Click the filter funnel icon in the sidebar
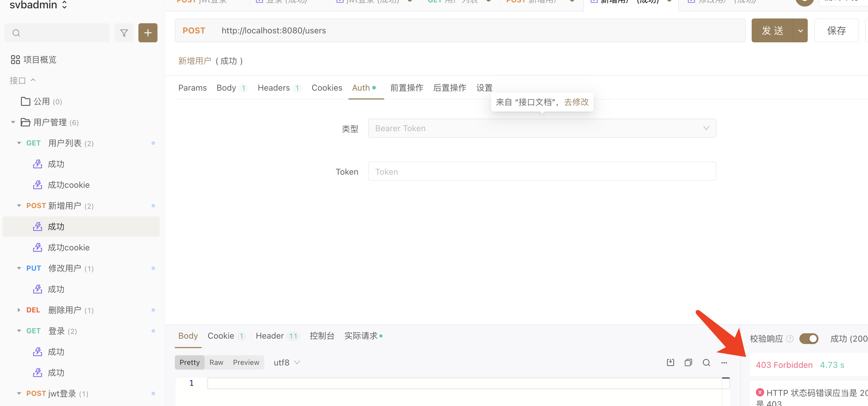The image size is (868, 406). click(124, 32)
